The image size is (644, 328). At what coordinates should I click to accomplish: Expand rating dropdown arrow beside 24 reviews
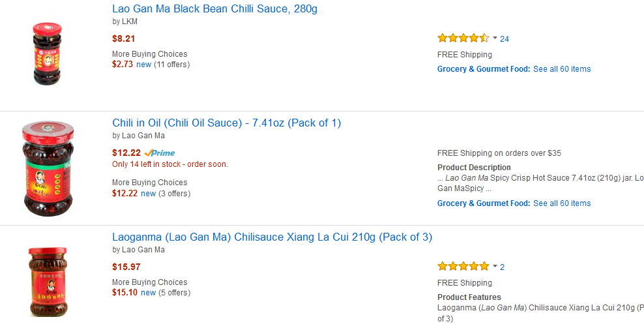pyautogui.click(x=495, y=38)
